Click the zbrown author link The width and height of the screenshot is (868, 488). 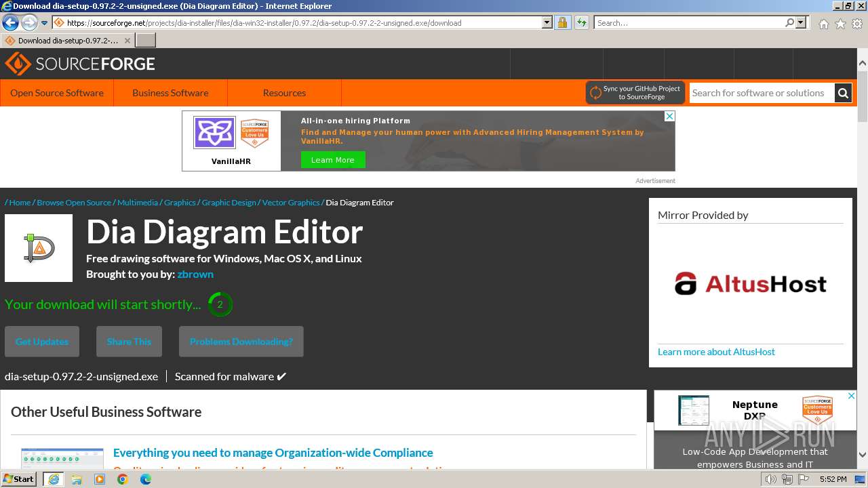[x=195, y=274]
